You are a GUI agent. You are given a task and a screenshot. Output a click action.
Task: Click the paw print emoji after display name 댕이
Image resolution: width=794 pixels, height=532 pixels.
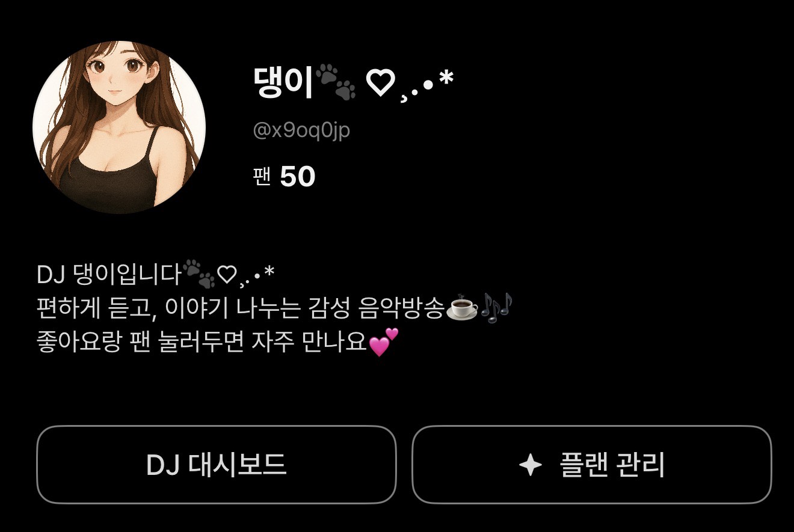point(336,82)
